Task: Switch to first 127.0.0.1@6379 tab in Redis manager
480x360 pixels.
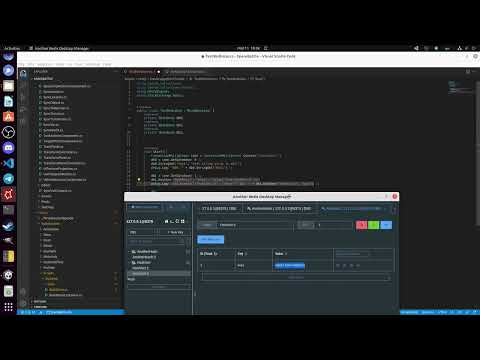Action: [x=219, y=209]
